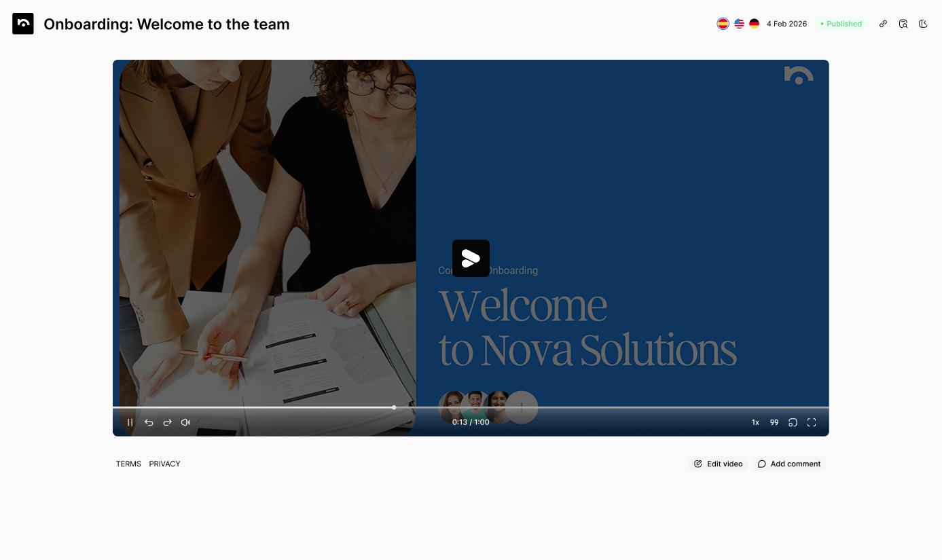Open the search transcript icon
This screenshot has width=942, height=560.
click(x=903, y=24)
